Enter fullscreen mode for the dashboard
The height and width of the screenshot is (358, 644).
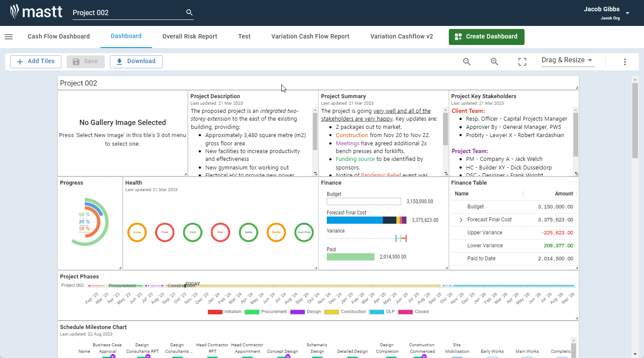click(522, 62)
